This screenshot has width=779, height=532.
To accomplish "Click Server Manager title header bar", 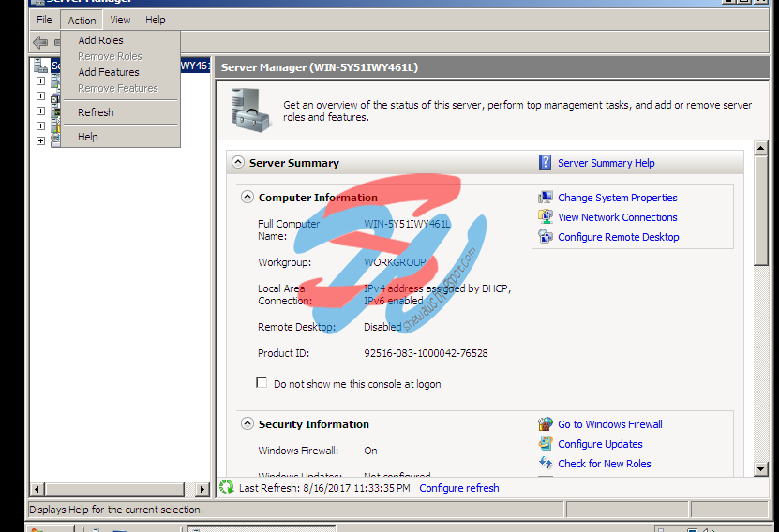I will [x=492, y=67].
